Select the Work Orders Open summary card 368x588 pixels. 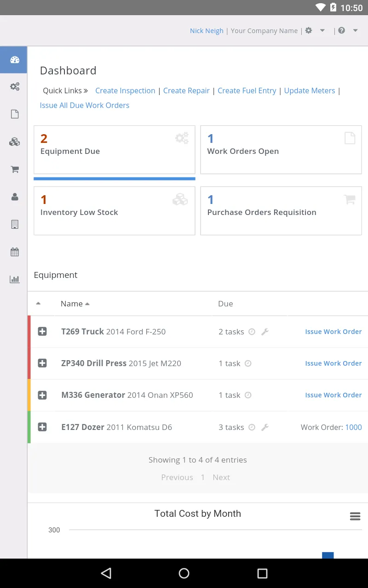click(x=281, y=150)
